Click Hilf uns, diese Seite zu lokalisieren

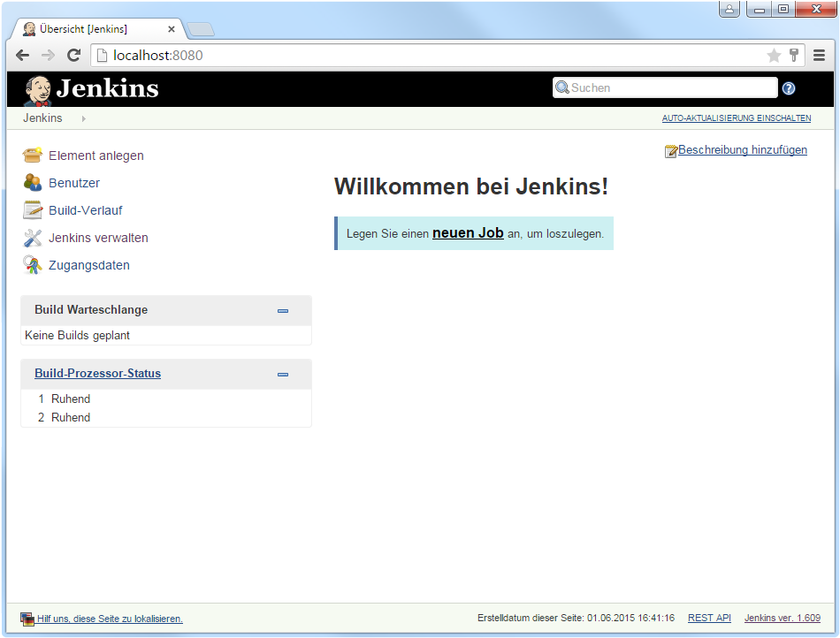(x=110, y=619)
